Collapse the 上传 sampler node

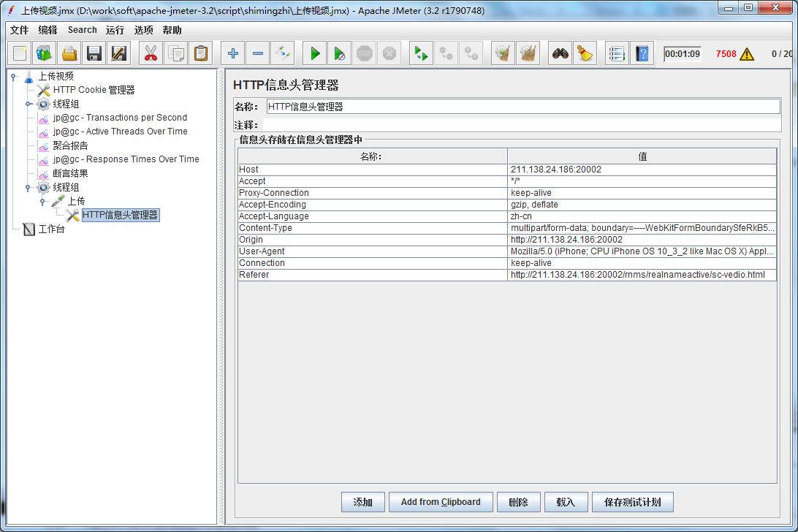pos(42,202)
